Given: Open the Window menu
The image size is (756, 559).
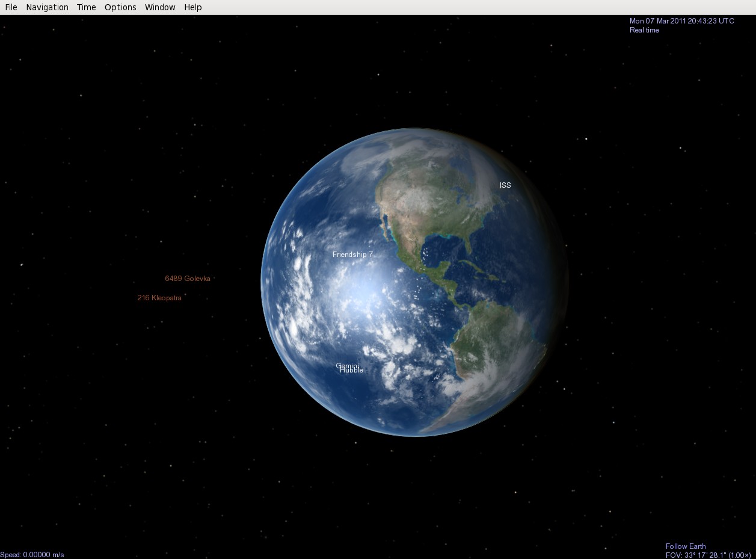Looking at the screenshot, I should pyautogui.click(x=160, y=7).
